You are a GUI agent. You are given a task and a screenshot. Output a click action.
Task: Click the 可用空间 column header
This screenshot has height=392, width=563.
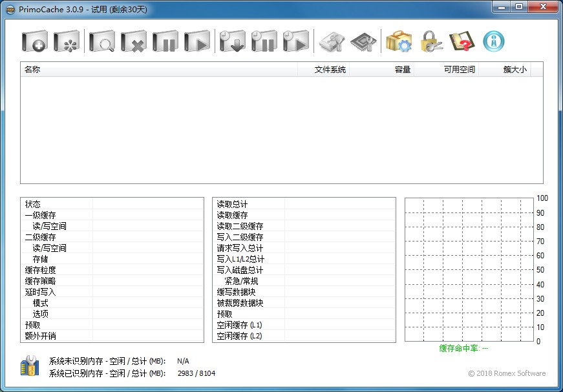[446, 70]
